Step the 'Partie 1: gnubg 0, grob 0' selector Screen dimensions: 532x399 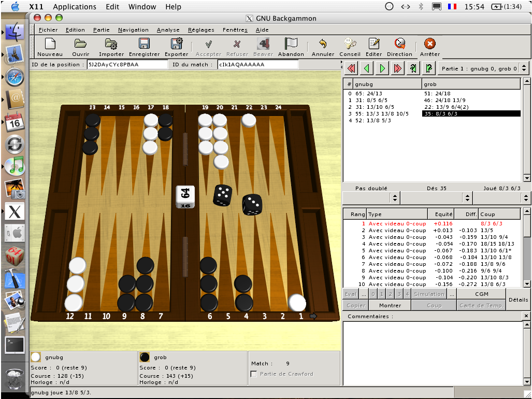click(523, 68)
